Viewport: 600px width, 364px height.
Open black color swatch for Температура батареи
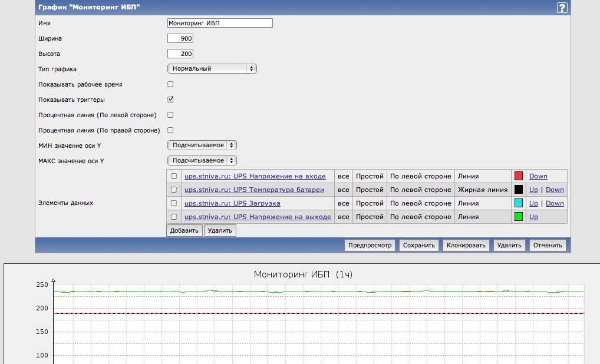(x=519, y=190)
